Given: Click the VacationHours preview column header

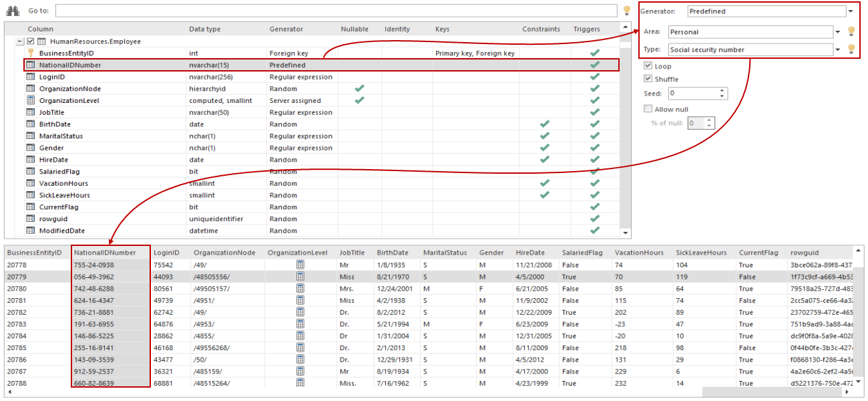Looking at the screenshot, I should tap(639, 253).
